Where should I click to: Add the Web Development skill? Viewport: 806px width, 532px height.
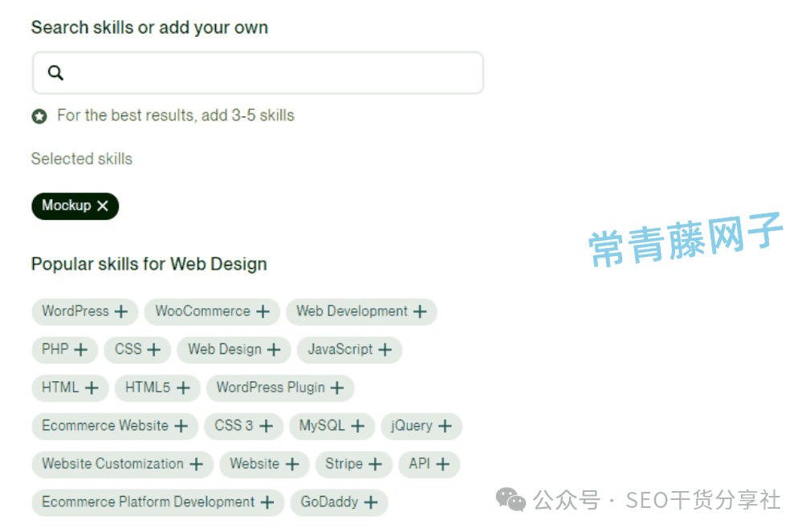tap(361, 311)
